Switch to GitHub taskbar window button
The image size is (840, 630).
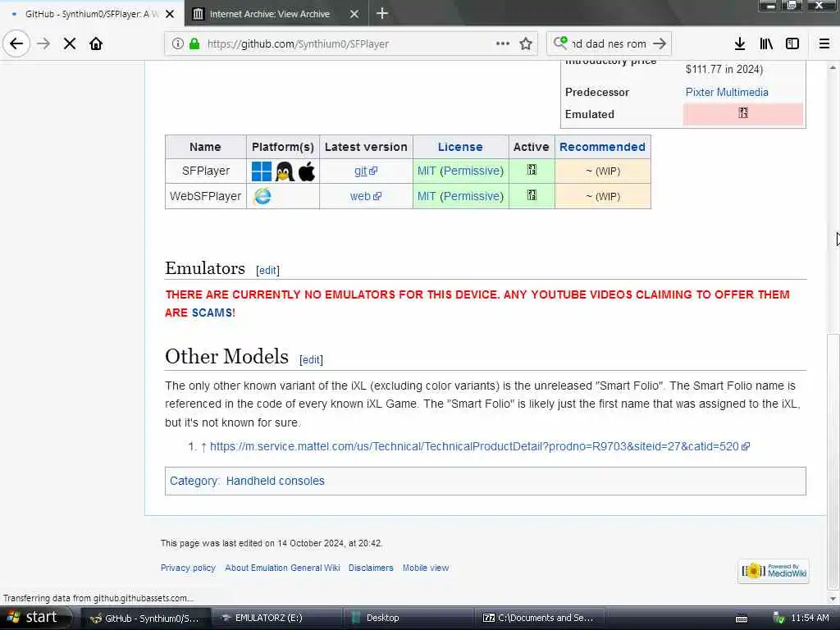click(x=145, y=619)
